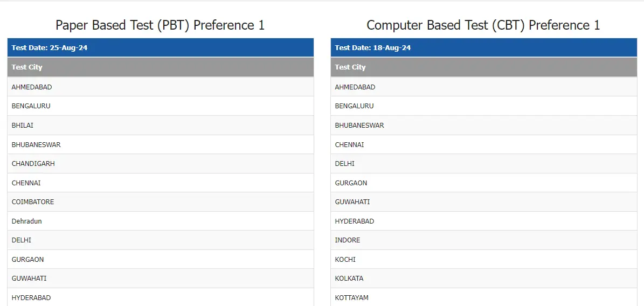Click KOCHI in Computer Based Test list
Image resolution: width=644 pixels, height=306 pixels.
tap(345, 259)
